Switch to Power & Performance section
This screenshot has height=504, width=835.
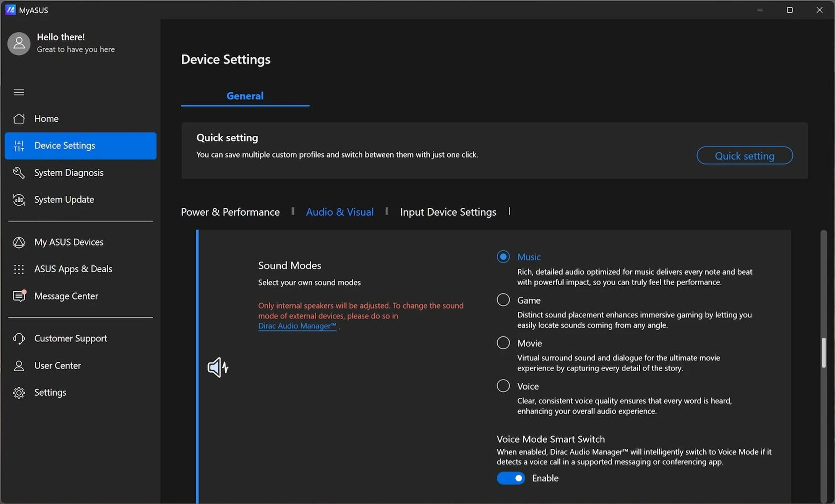coord(230,212)
